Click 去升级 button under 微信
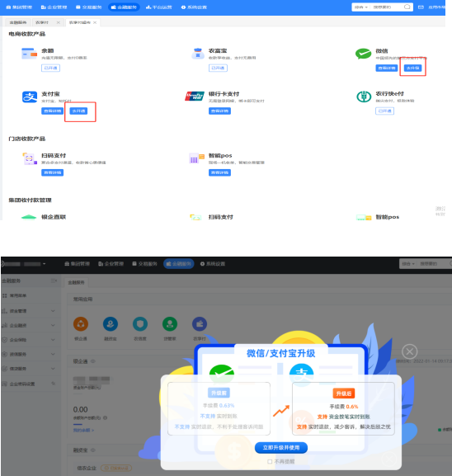The height and width of the screenshot is (476, 452). point(413,68)
